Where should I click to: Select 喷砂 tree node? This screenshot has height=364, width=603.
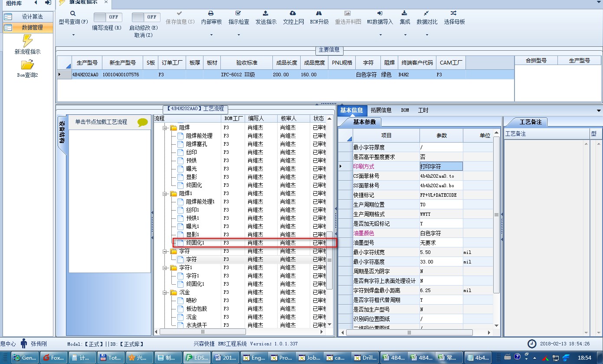click(x=191, y=300)
